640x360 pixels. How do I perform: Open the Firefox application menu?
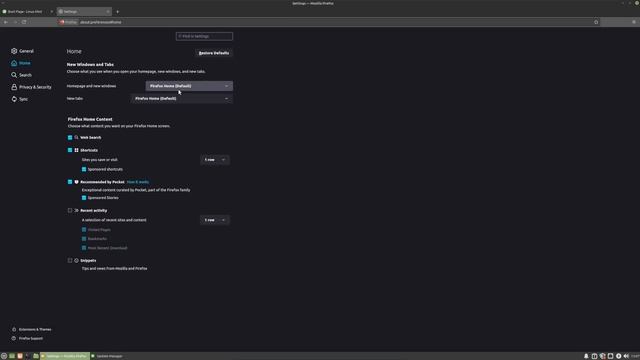[x=634, y=22]
